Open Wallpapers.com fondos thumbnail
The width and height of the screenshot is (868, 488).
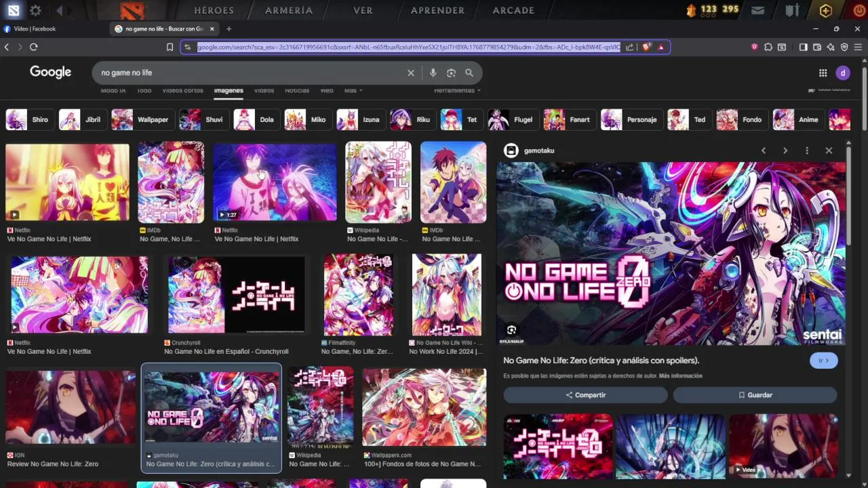pos(424,407)
